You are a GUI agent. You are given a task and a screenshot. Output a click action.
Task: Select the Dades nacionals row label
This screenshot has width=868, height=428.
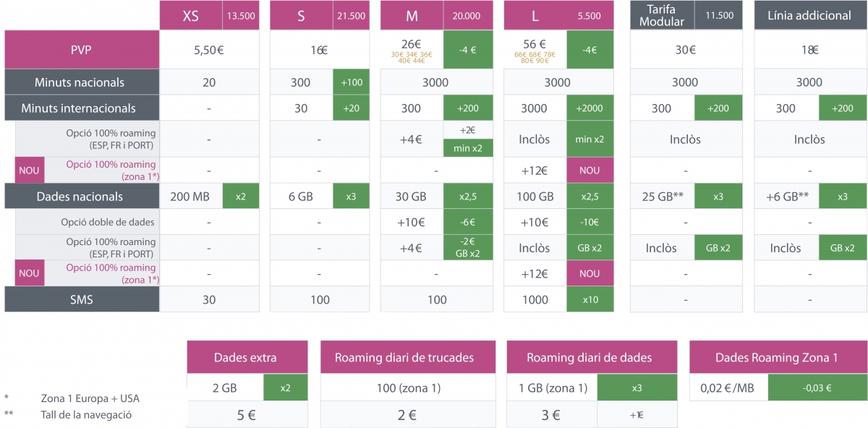(81, 197)
